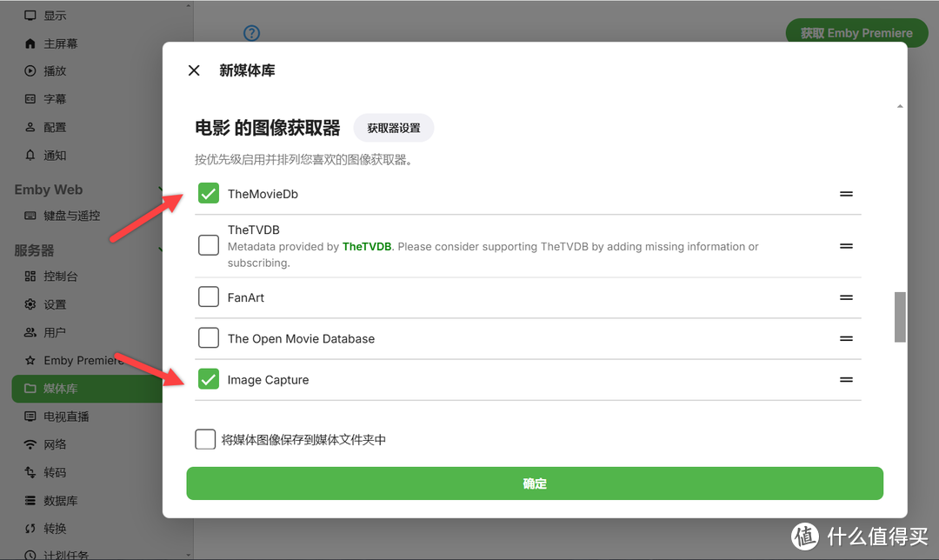Click the 数据库 sidebar label
Viewport: 939px width, 560px height.
tap(61, 501)
